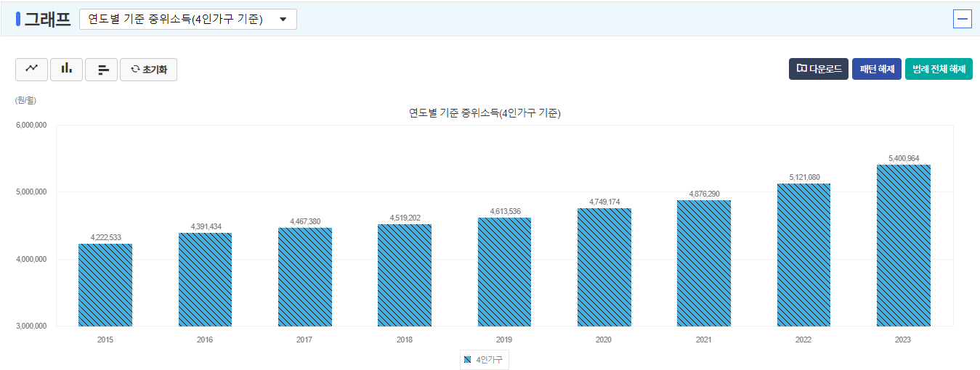Click the 4,876,290 data label
Screen dimensions: 980x370
[704, 194]
